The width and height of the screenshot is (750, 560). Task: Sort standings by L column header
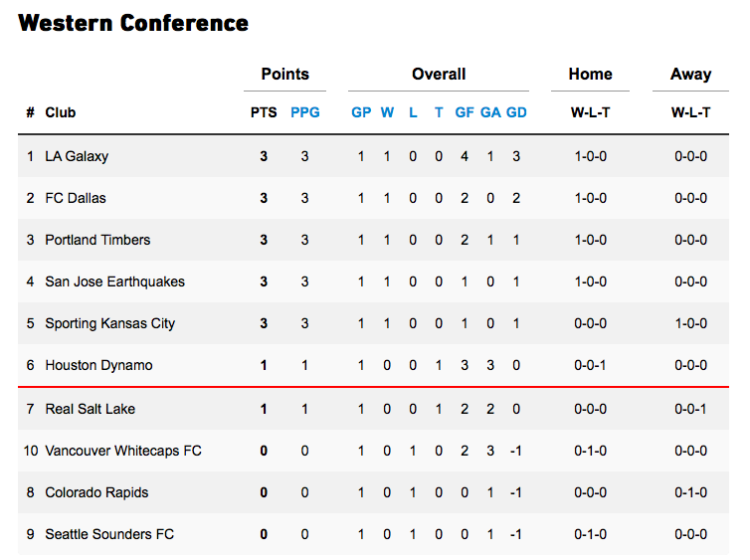[x=413, y=112]
